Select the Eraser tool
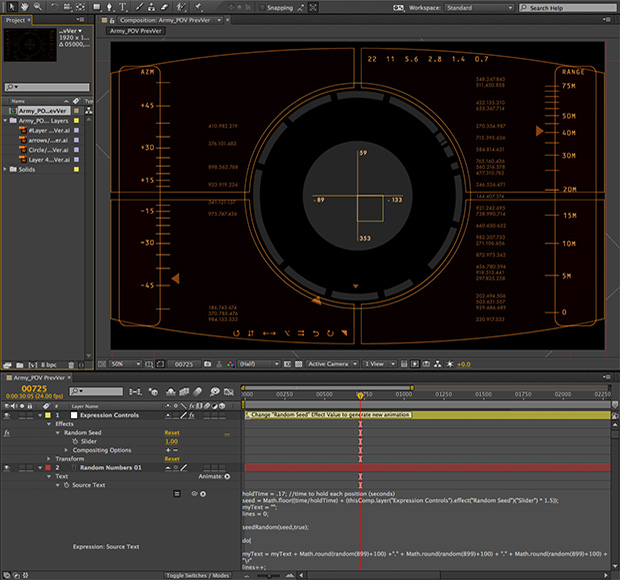 coord(164,7)
